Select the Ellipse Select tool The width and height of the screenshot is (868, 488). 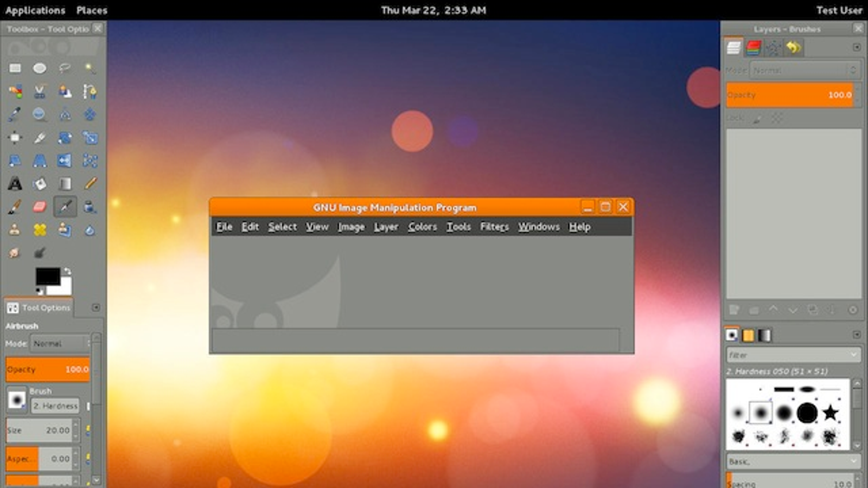[x=40, y=68]
